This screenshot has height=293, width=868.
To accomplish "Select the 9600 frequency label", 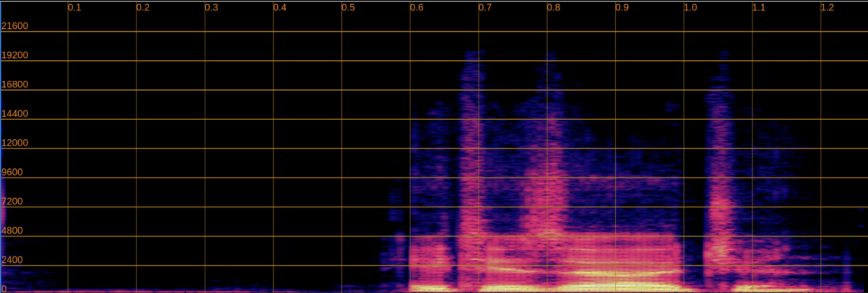I will coord(13,172).
